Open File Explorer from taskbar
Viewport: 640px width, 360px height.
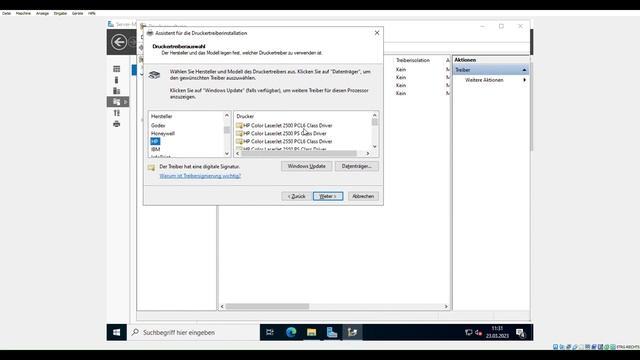[311, 332]
